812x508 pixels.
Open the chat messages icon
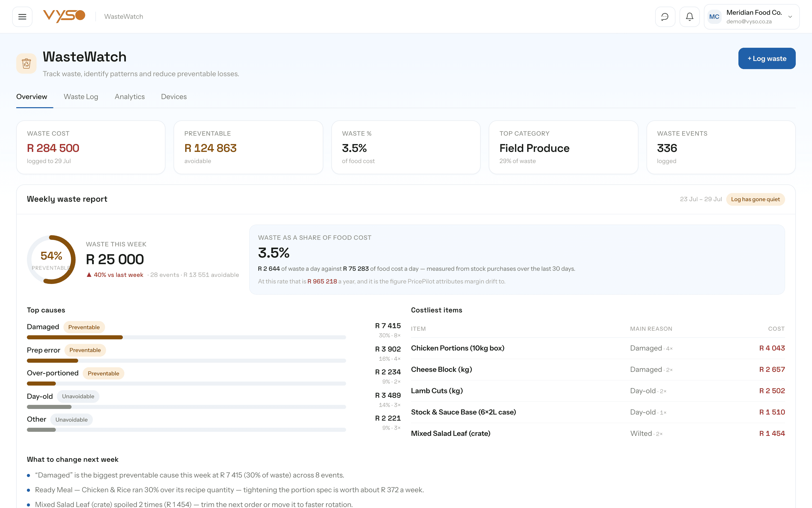coord(665,17)
